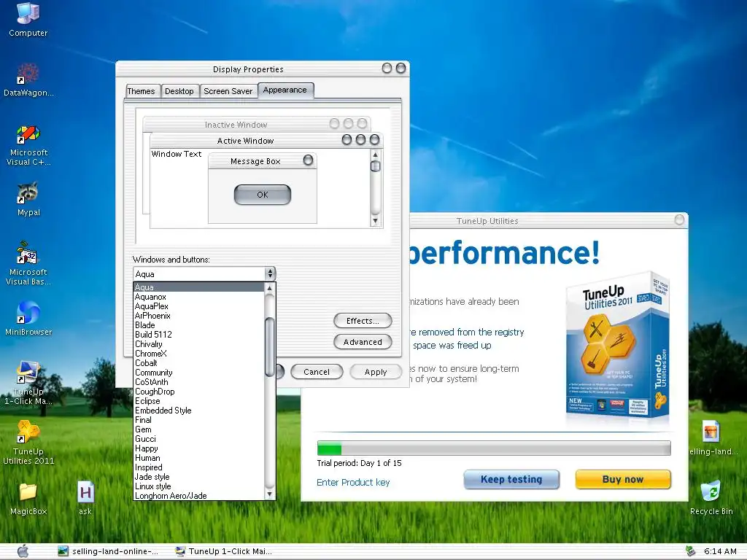Choose Gem from the style list
This screenshot has height=560, width=747.
pos(198,429)
